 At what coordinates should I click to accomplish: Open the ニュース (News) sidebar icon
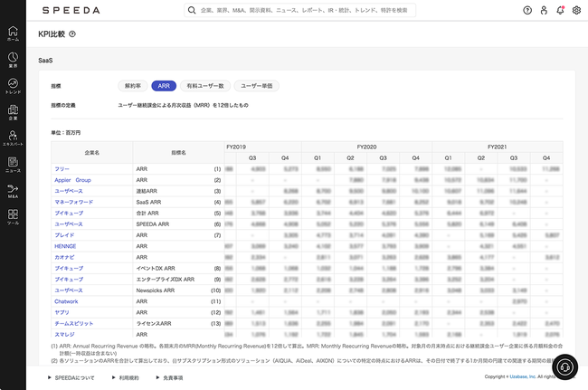coord(13,165)
